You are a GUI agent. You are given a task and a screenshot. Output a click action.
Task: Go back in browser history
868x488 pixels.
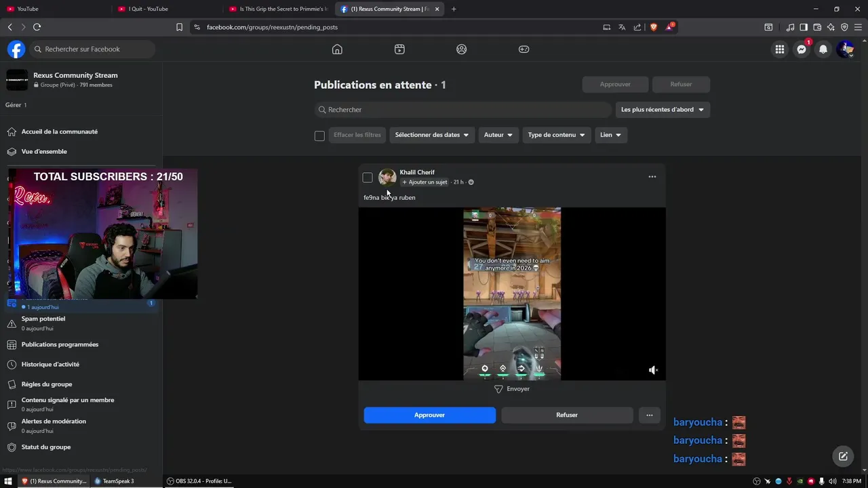(x=9, y=27)
